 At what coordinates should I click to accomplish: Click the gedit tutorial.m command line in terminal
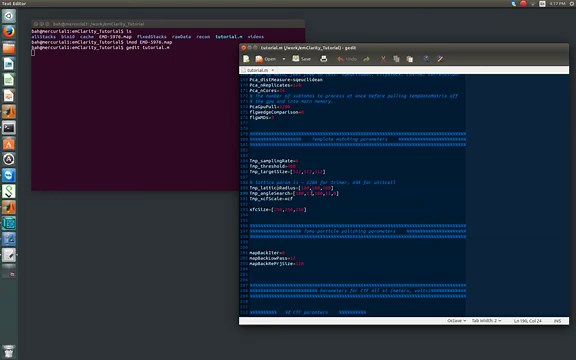[100, 47]
